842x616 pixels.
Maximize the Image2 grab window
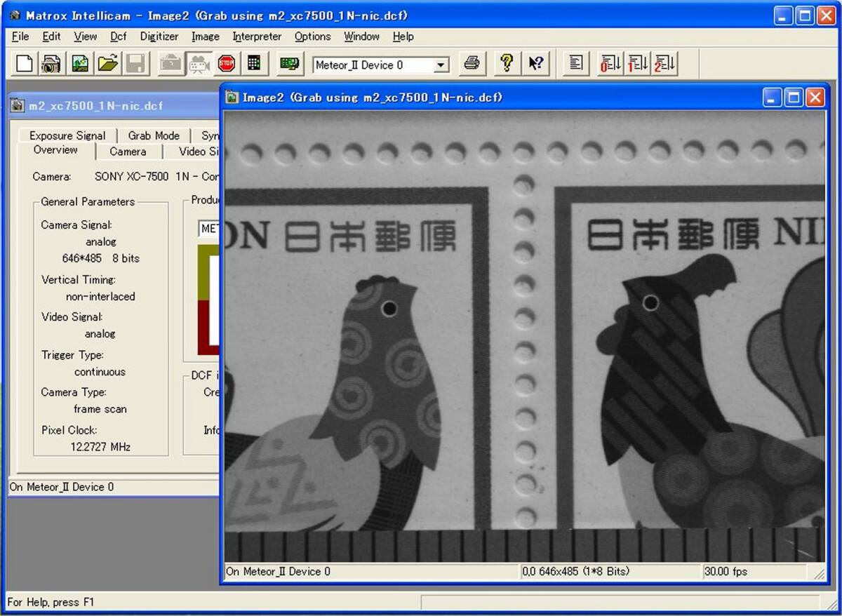pyautogui.click(x=794, y=98)
